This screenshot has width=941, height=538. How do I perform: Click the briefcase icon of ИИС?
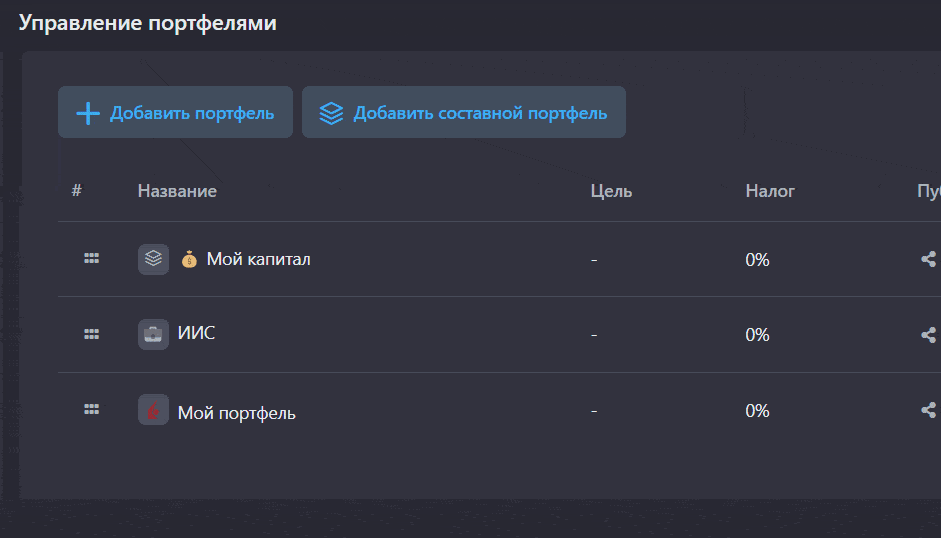(153, 334)
